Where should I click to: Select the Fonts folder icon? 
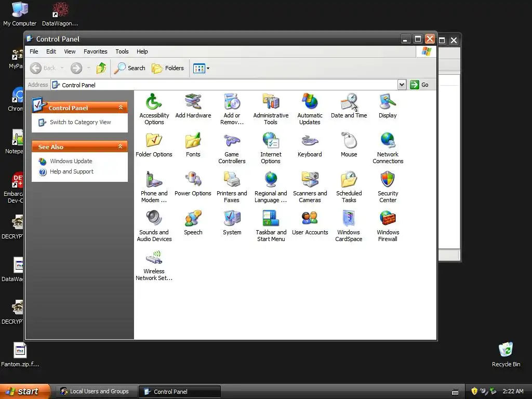click(193, 144)
